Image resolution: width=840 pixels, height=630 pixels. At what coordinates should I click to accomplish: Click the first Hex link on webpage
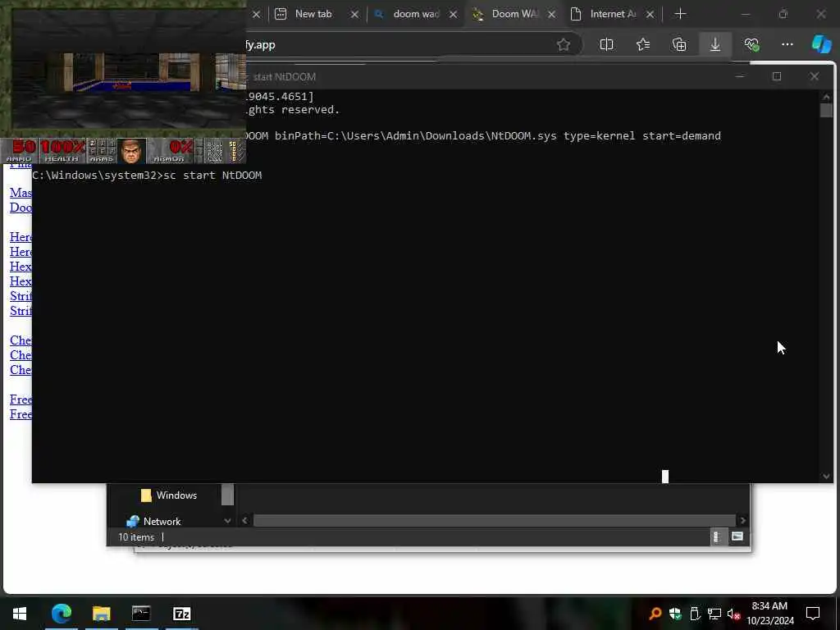21,267
